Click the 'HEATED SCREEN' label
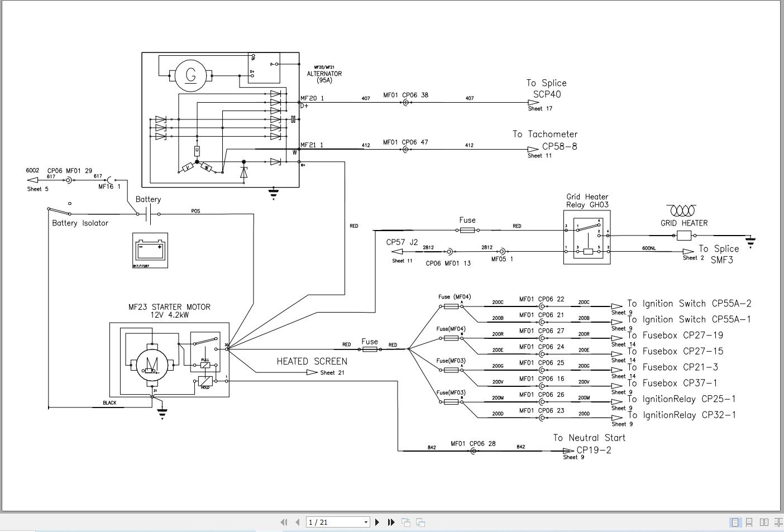The width and height of the screenshot is (784, 532). point(312,361)
